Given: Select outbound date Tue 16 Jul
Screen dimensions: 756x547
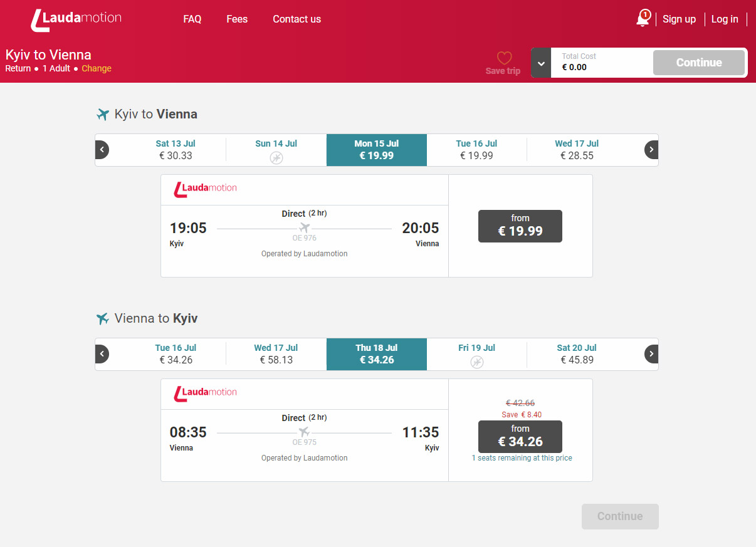Looking at the screenshot, I should tap(476, 150).
